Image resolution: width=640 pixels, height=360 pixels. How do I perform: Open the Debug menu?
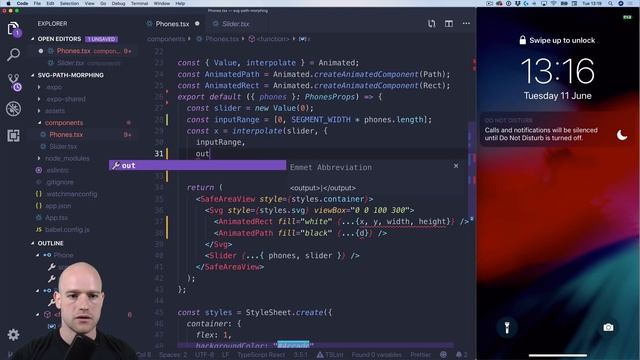(x=118, y=3)
